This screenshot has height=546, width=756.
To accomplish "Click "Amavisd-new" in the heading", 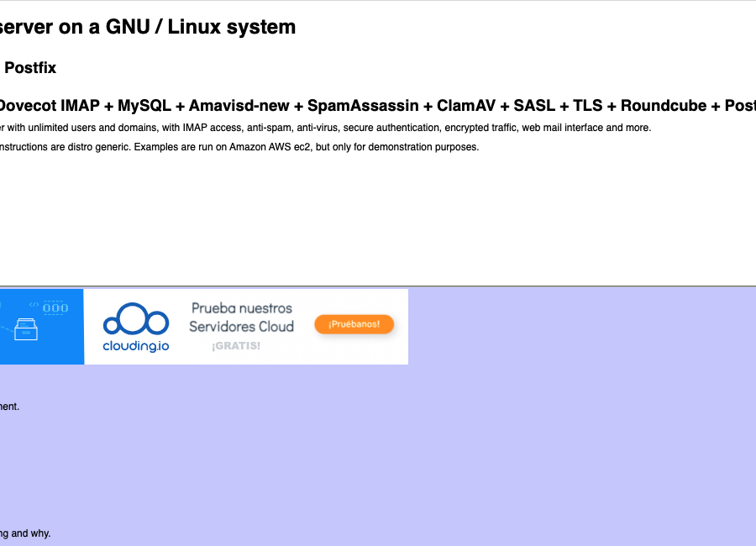I will pyautogui.click(x=241, y=106).
